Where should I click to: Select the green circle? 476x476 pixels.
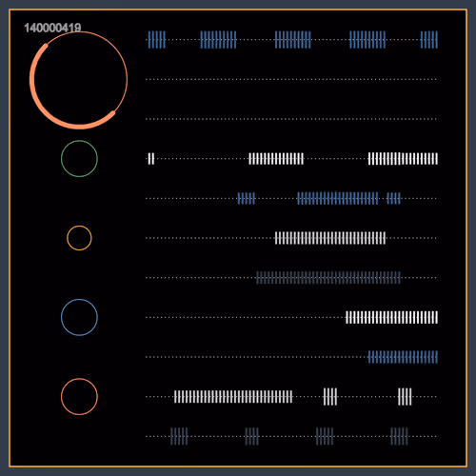coord(79,159)
